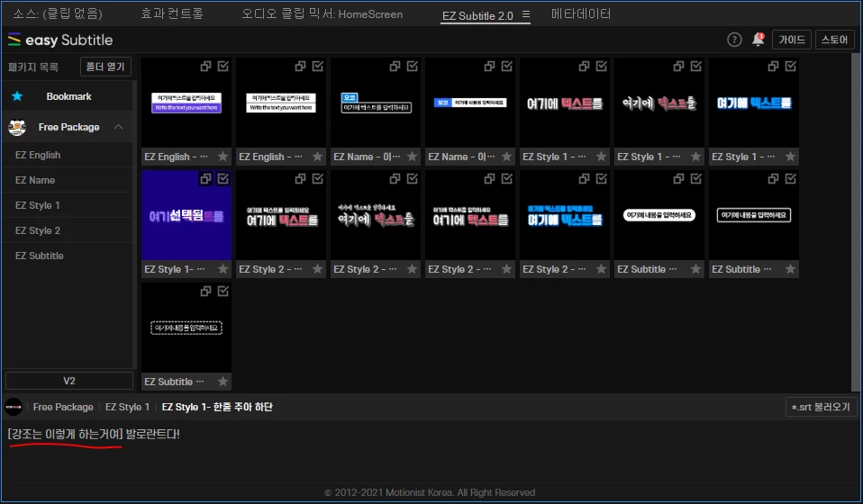Viewport: 863px width, 504px height.
Task: Click the subtitle text input field
Action: pos(431,451)
